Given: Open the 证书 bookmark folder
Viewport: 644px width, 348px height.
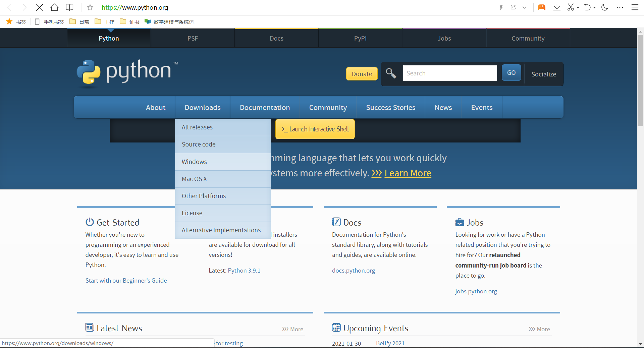Looking at the screenshot, I should coord(130,22).
